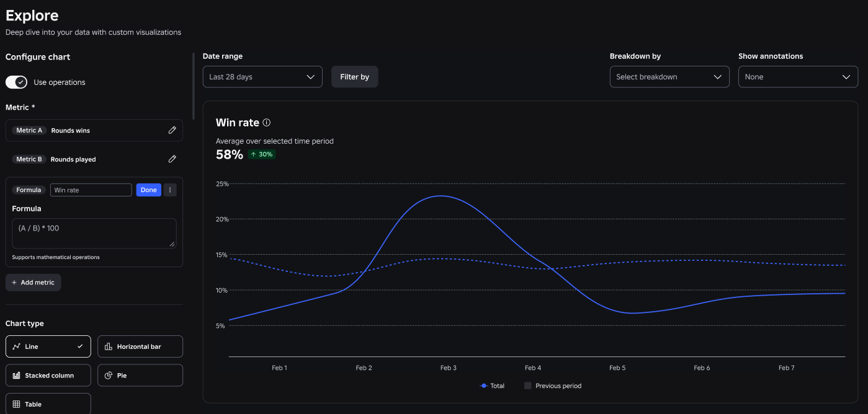Select the Pie chart type
This screenshot has width=868, height=414.
coord(140,376)
